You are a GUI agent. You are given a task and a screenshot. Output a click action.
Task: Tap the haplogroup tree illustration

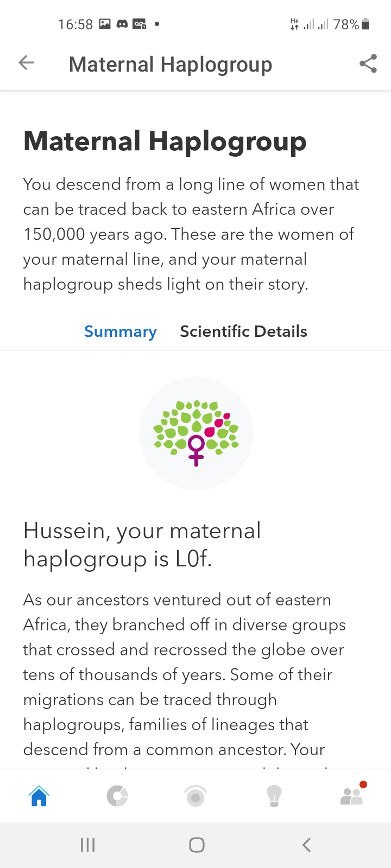pyautogui.click(x=196, y=433)
